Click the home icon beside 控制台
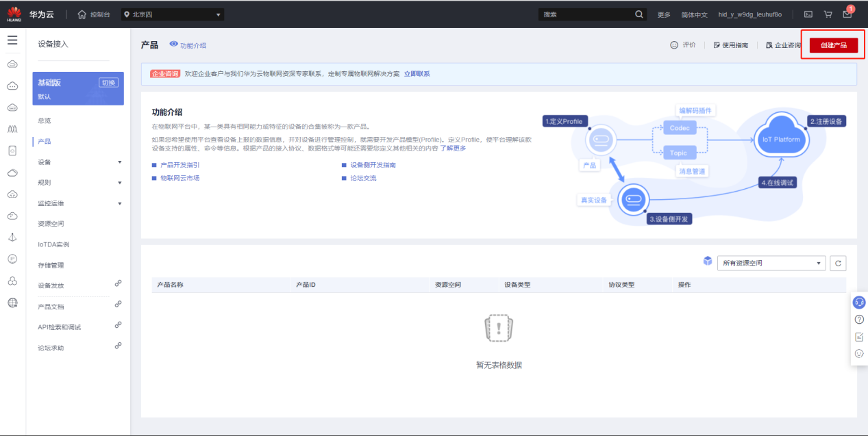Image resolution: width=868 pixels, height=436 pixels. point(82,14)
